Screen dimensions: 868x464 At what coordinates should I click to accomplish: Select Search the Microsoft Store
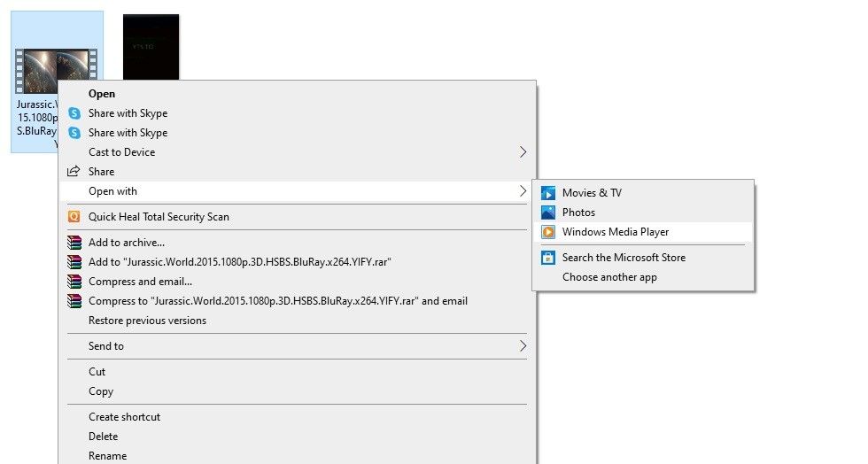click(x=643, y=258)
